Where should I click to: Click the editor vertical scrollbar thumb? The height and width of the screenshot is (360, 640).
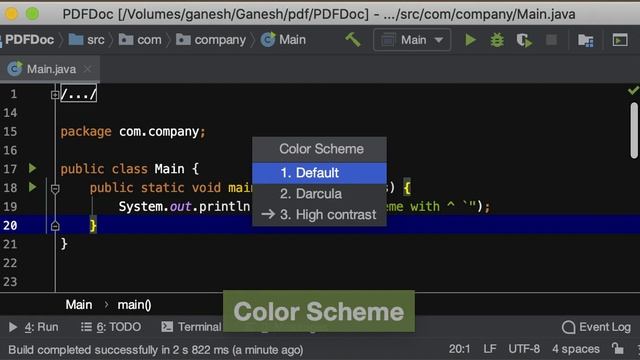coord(634,130)
